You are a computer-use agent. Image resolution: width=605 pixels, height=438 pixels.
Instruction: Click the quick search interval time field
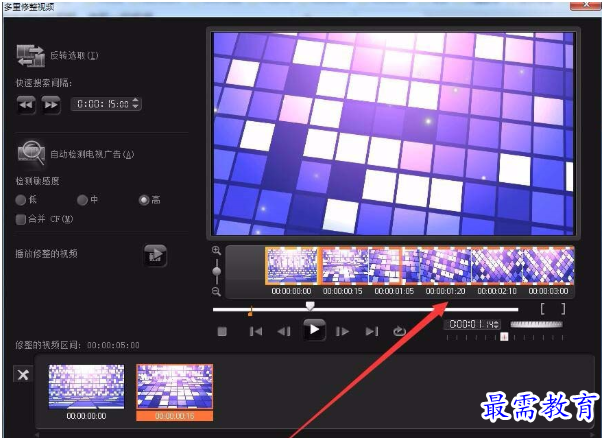106,104
